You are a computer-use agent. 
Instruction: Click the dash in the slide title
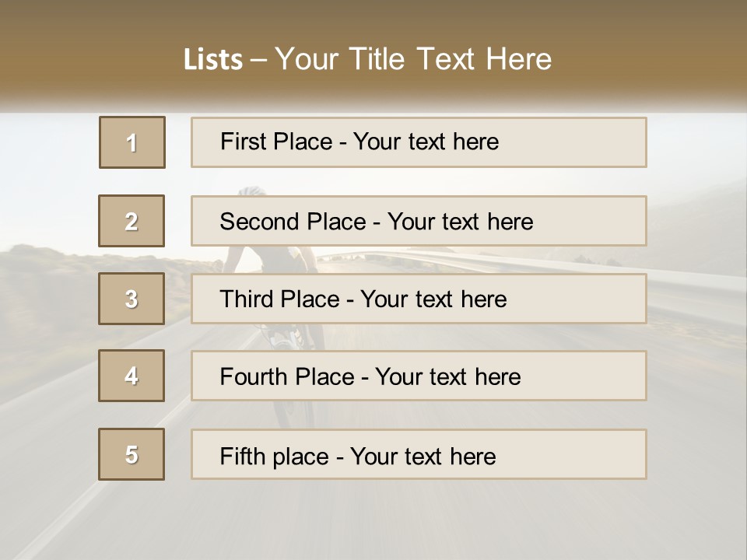point(258,60)
